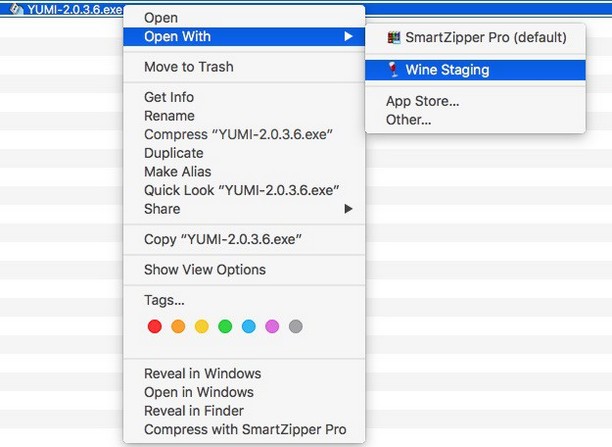Click the YUMI-2.0.3.6.exe file icon
The height and width of the screenshot is (447, 612).
pos(16,9)
